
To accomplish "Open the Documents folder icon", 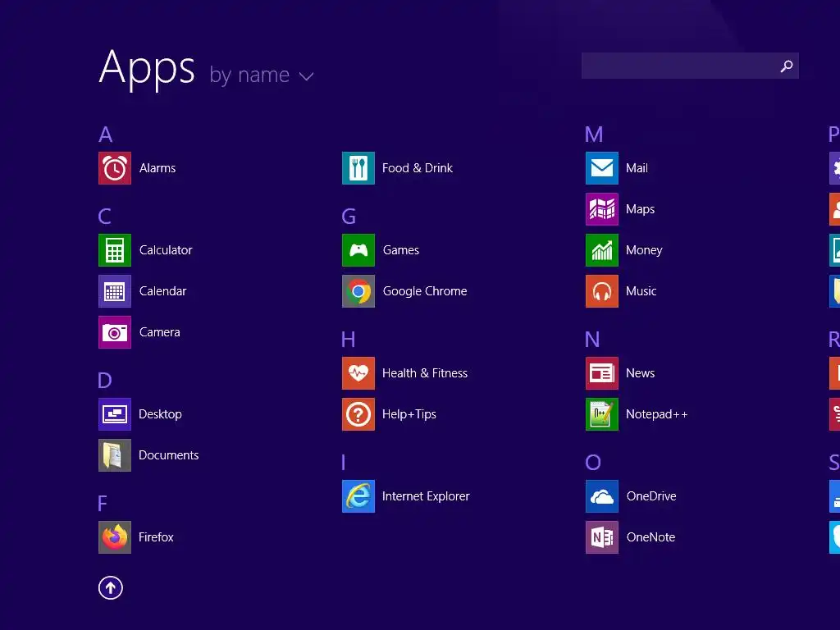I will [115, 455].
